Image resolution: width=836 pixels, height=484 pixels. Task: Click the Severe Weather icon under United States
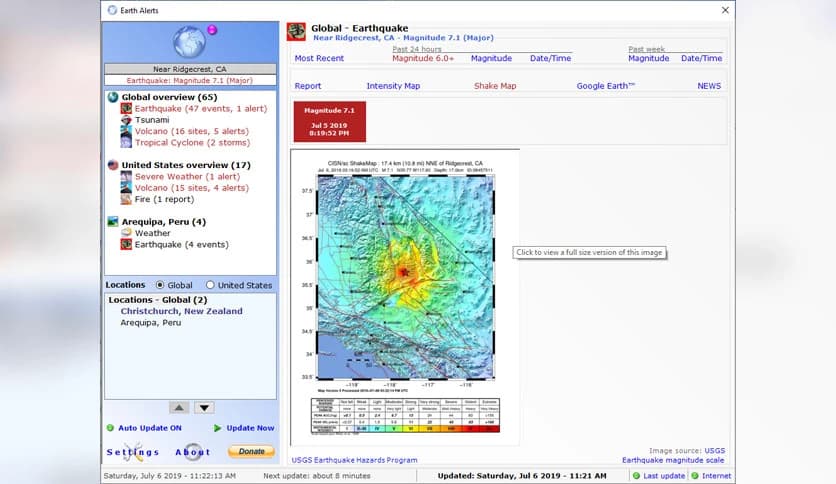[x=126, y=176]
